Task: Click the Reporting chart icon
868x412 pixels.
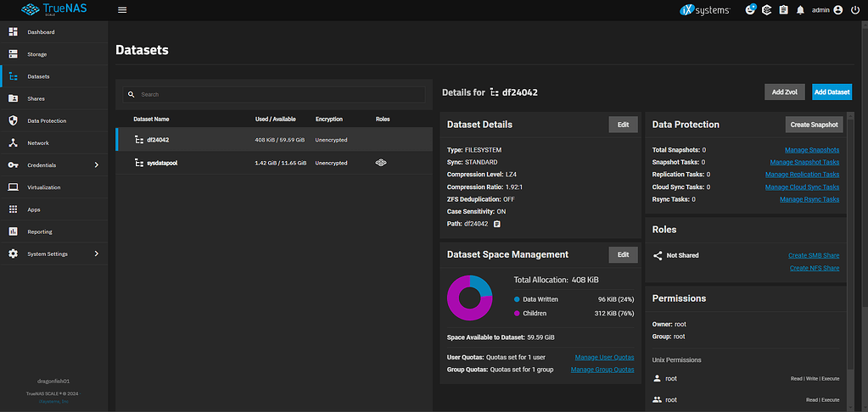Action: [x=14, y=231]
